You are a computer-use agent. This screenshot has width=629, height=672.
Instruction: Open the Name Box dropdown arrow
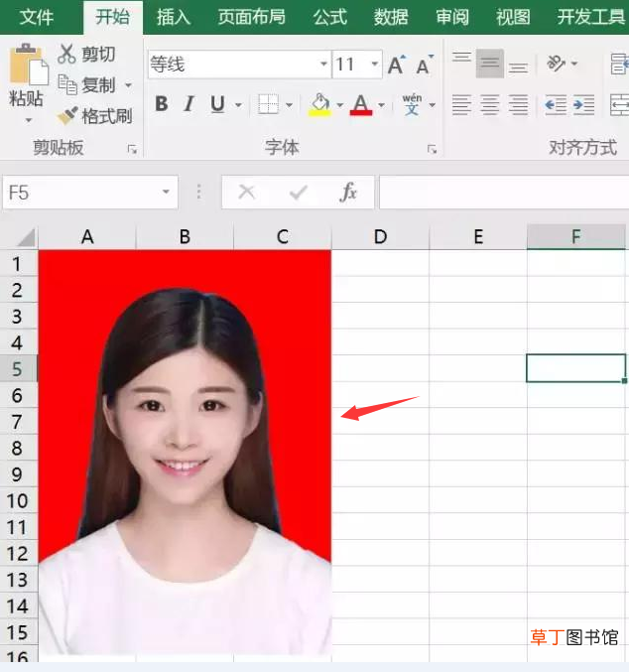click(166, 192)
